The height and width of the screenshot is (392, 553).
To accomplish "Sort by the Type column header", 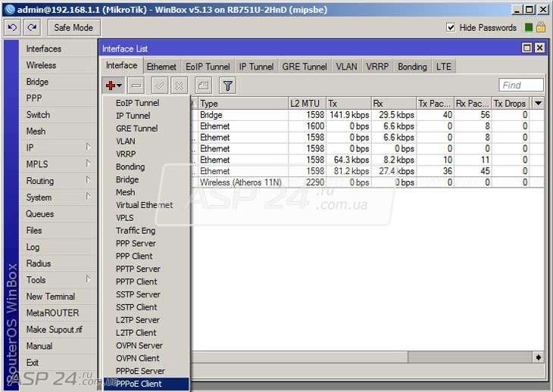I will click(x=243, y=103).
